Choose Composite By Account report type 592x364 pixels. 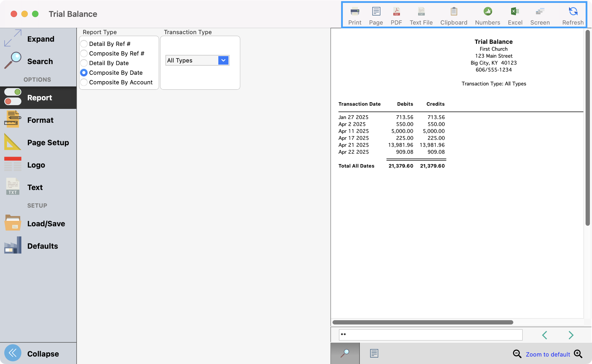[x=84, y=82]
